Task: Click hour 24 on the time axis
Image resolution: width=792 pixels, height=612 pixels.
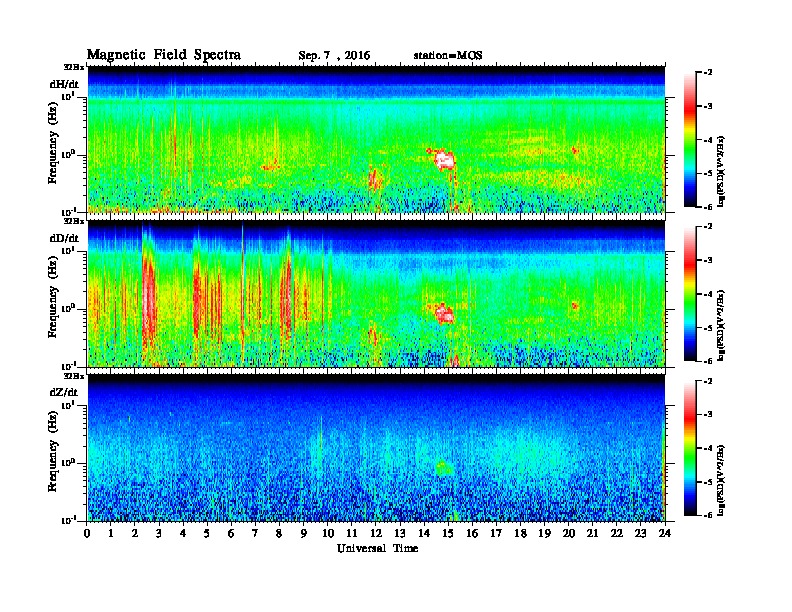Action: [x=665, y=533]
